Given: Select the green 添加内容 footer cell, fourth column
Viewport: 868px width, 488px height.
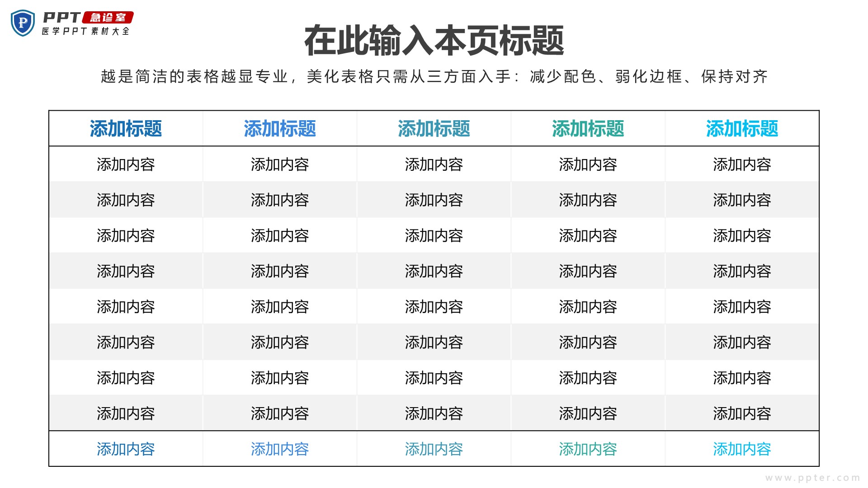Looking at the screenshot, I should [588, 449].
